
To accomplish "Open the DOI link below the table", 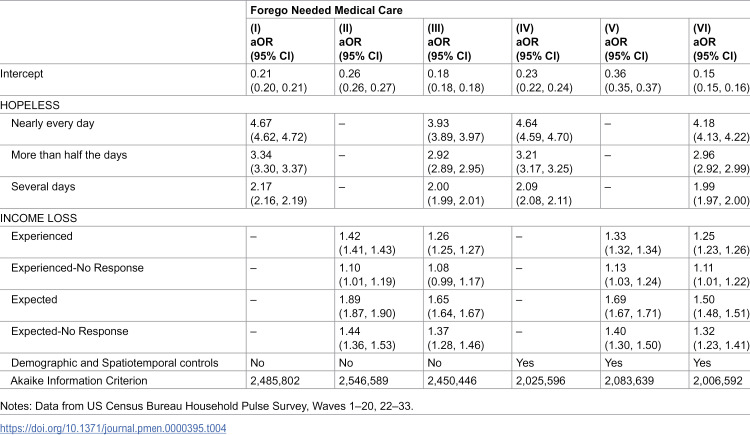I will click(x=113, y=428).
